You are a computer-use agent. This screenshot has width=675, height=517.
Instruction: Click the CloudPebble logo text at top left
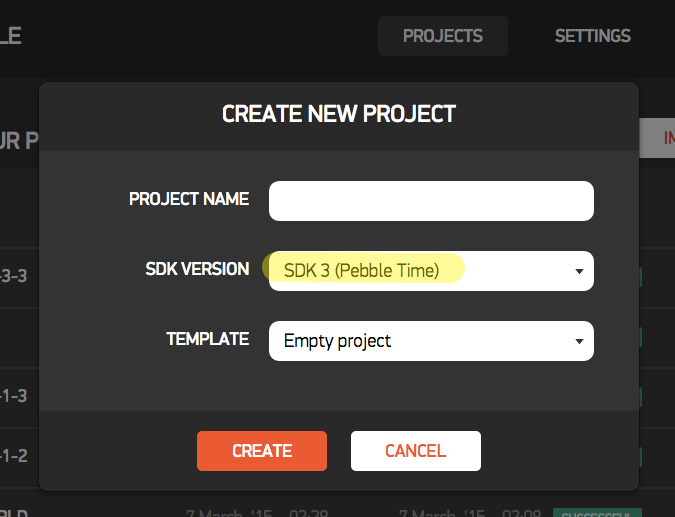point(10,36)
